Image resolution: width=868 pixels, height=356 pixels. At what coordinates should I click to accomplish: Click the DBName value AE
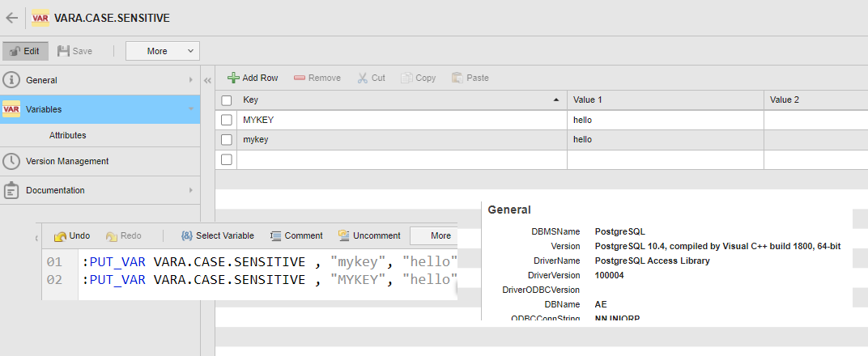601,304
